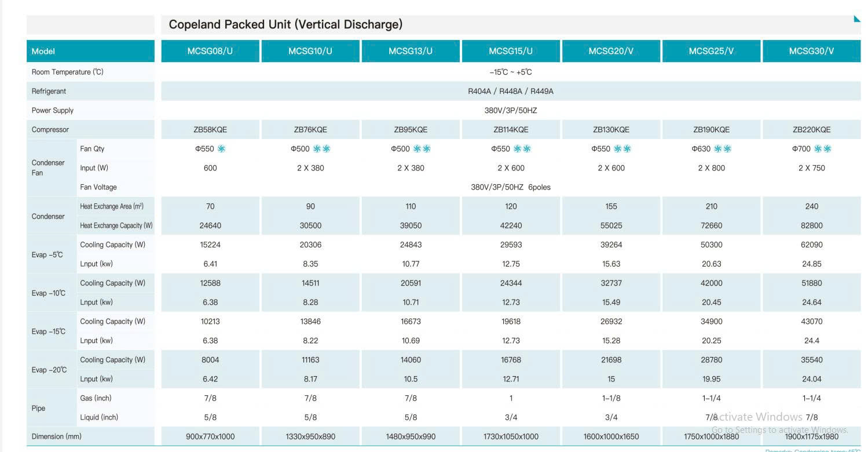Click the 'Fan Qty' sub-row label
Viewport: 868px width, 452px height.
click(x=93, y=149)
